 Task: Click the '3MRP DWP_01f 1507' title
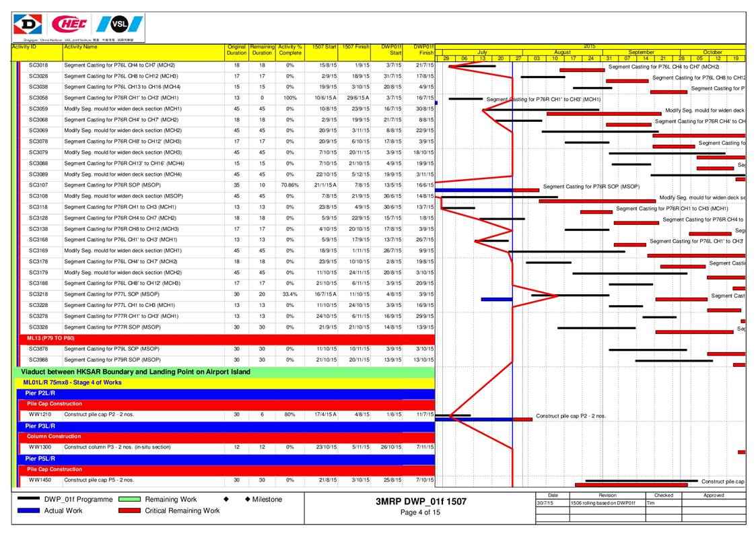[421, 502]
